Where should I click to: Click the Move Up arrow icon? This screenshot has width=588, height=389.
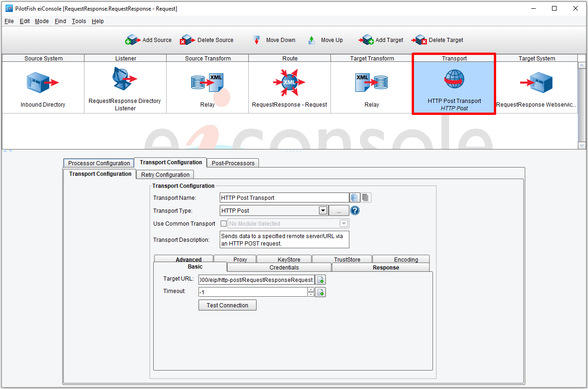[x=312, y=40]
